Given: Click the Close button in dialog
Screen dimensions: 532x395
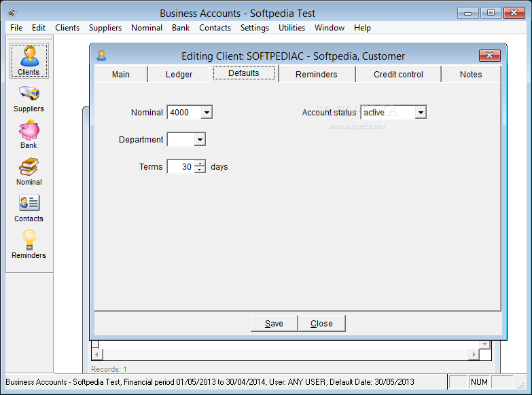Looking at the screenshot, I should 321,324.
